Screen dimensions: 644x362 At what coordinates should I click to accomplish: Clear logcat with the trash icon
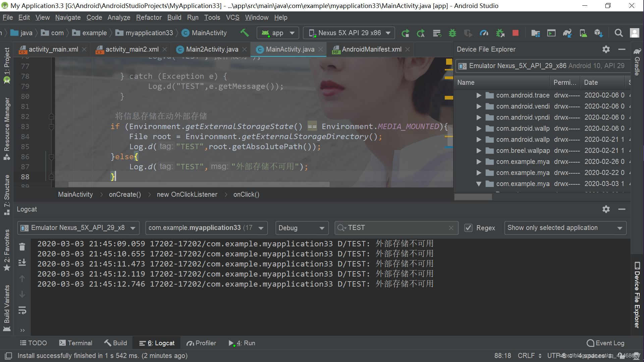[x=22, y=247]
